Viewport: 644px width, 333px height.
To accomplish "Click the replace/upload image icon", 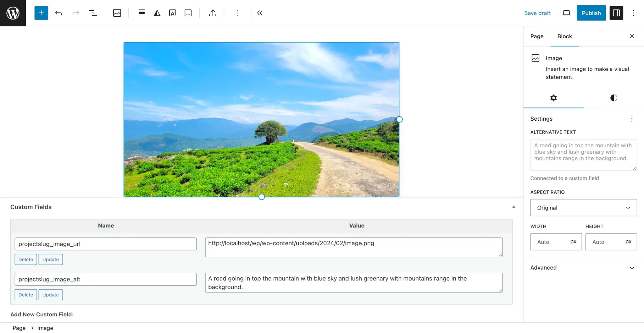I will pyautogui.click(x=213, y=13).
